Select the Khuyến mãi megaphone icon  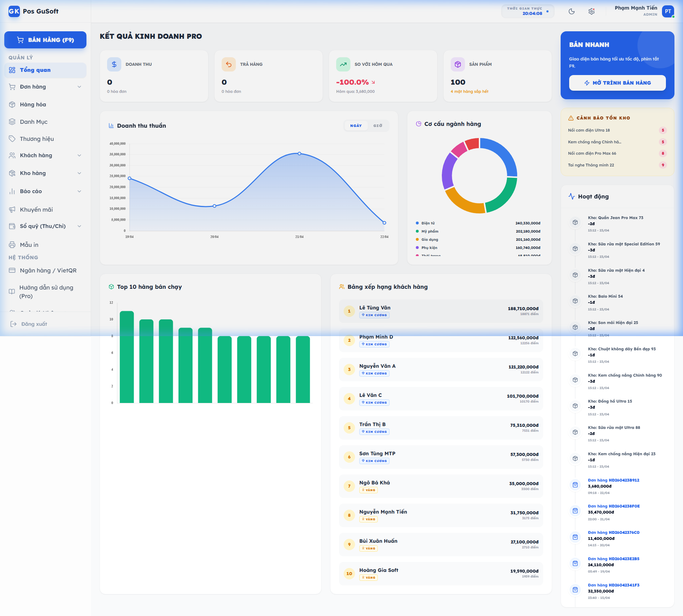(x=12, y=209)
